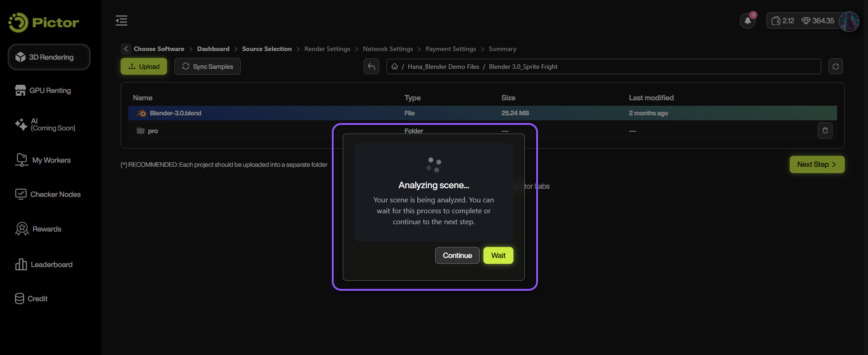This screenshot has height=355, width=868.
Task: Open the user profile avatar
Action: [x=848, y=21]
